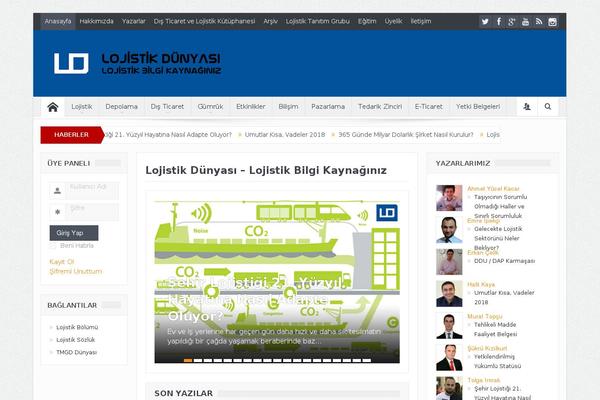Select the Depolama category tab
The image size is (600, 400).
pos(121,107)
